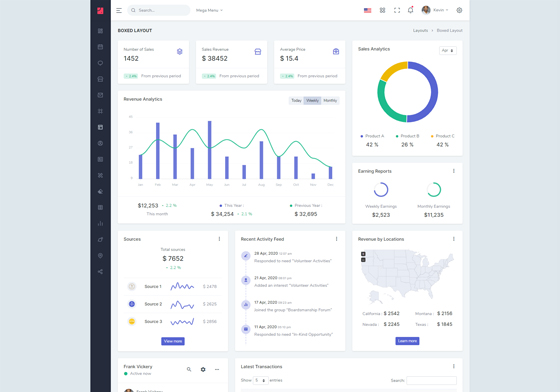560x392 pixels.
Task: Click the Learn more button under the map
Action: click(408, 341)
